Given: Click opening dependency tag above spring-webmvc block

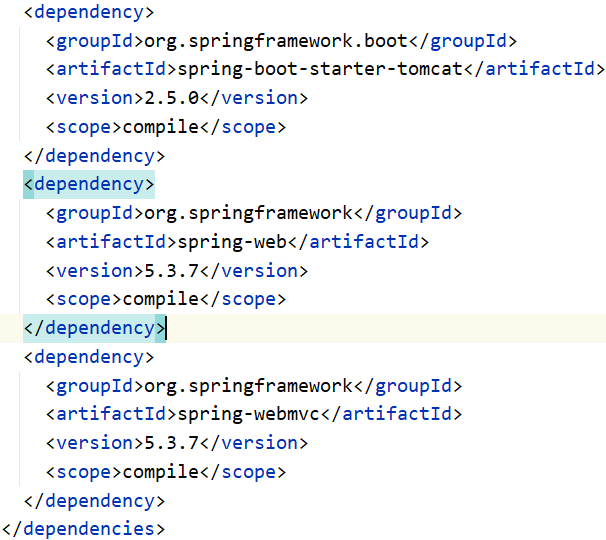Looking at the screenshot, I should tap(88, 357).
